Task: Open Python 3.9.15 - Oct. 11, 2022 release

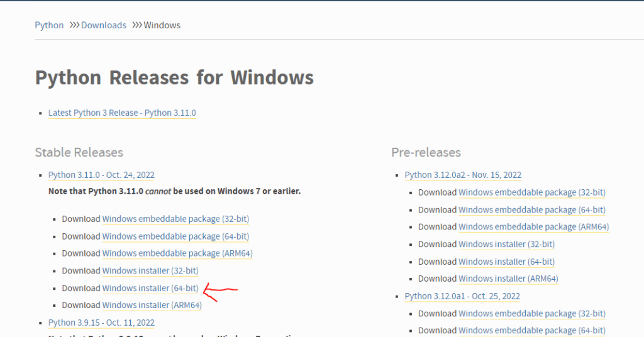Action: [x=101, y=323]
